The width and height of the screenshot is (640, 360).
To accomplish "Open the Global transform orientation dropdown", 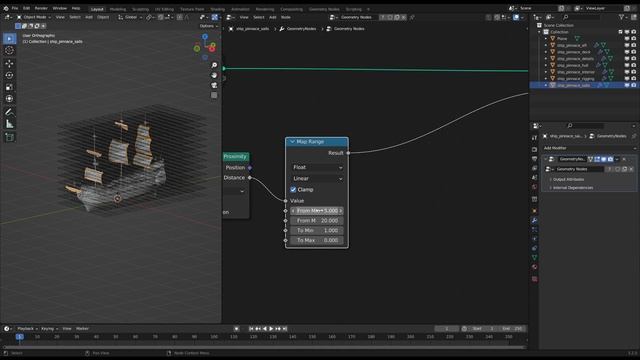I will pyautogui.click(x=130, y=17).
